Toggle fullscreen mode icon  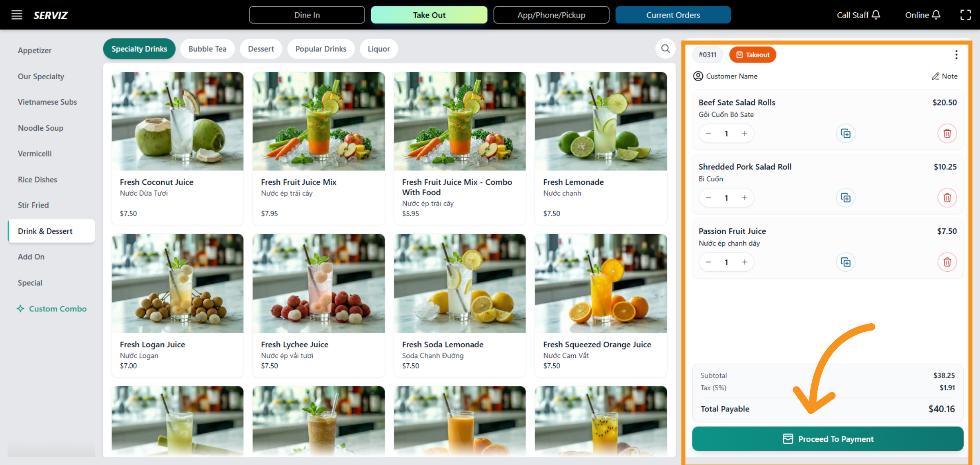(965, 15)
